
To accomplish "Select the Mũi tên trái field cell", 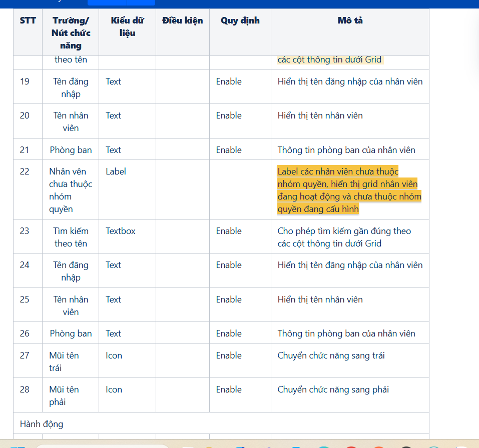I will [x=64, y=361].
